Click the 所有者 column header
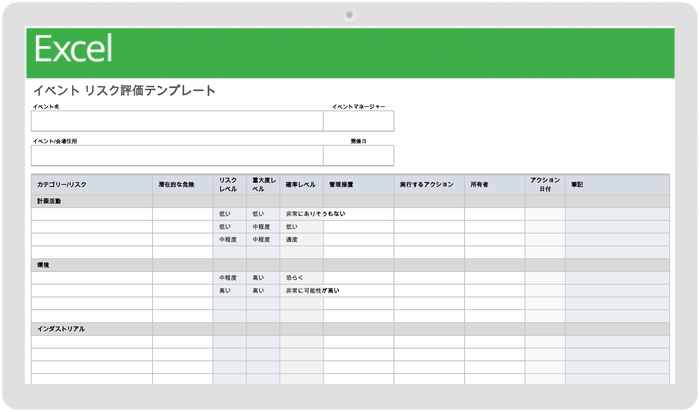Image resolution: width=700 pixels, height=412 pixels. 495,184
